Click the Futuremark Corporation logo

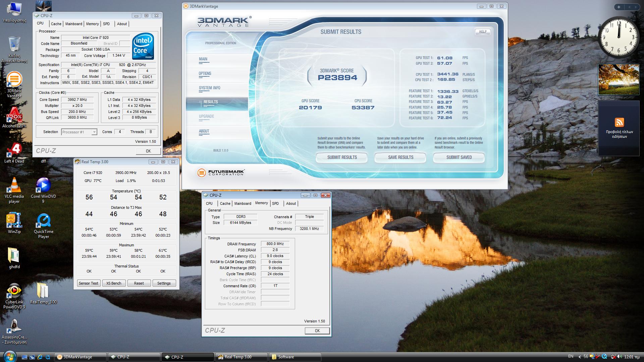coord(221,173)
